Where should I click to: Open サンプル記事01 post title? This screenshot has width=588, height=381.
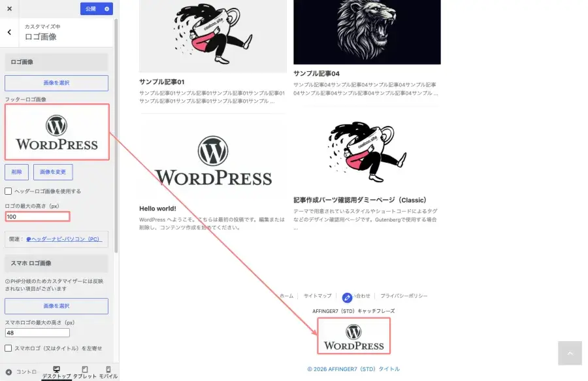tap(162, 82)
